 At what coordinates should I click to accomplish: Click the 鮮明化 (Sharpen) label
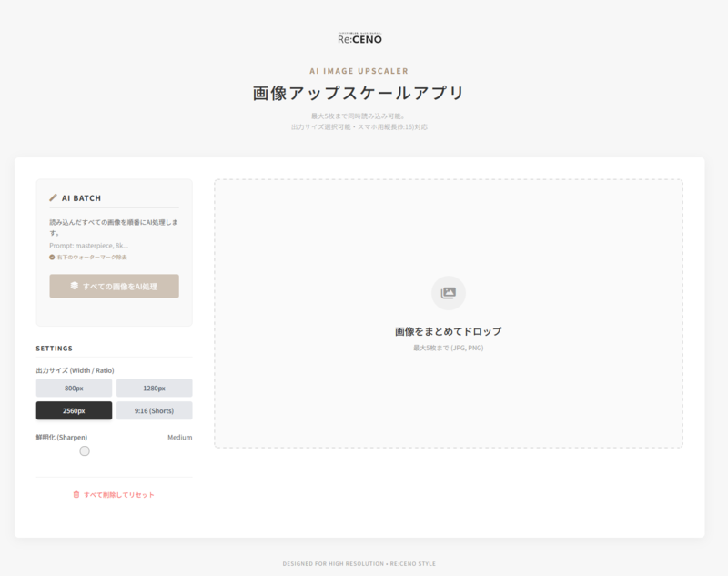point(62,437)
